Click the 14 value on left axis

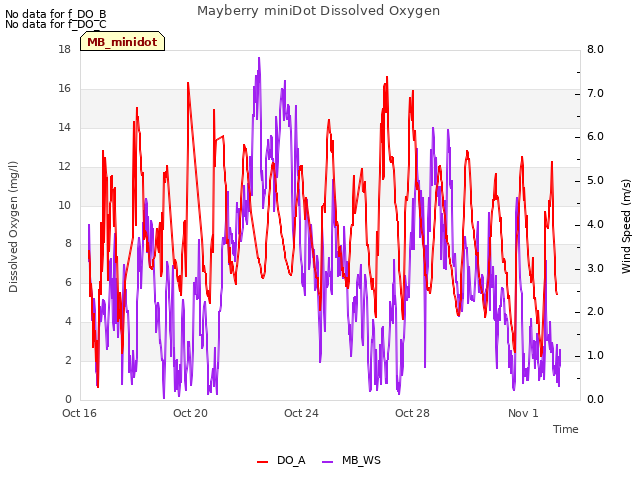click(64, 127)
